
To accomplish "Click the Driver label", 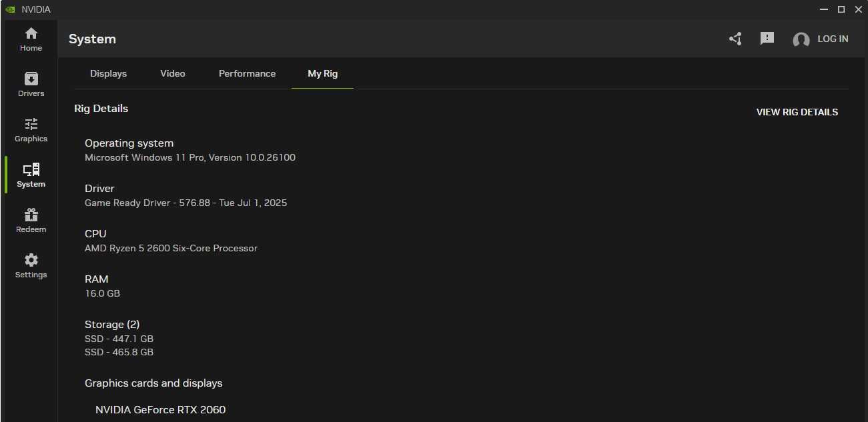I will click(x=99, y=188).
